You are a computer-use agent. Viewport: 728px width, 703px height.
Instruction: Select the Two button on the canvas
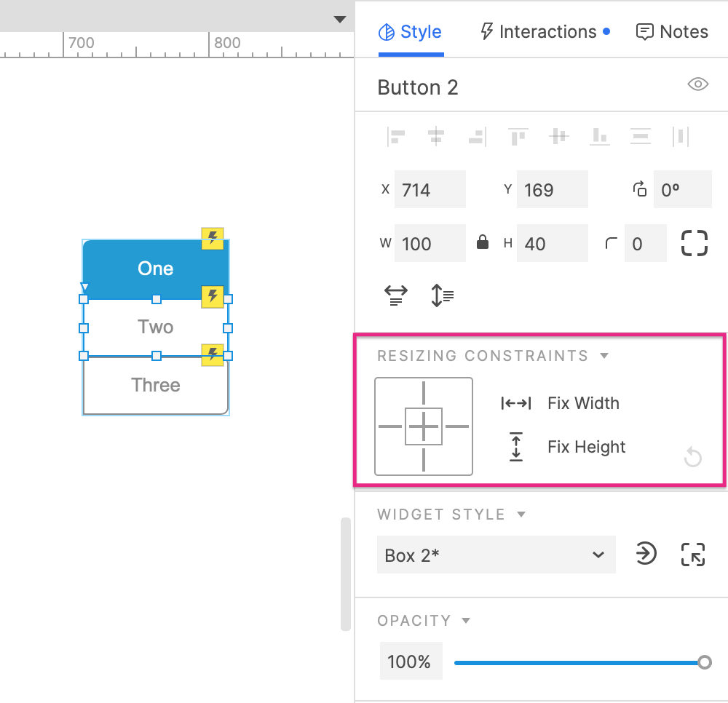click(155, 326)
